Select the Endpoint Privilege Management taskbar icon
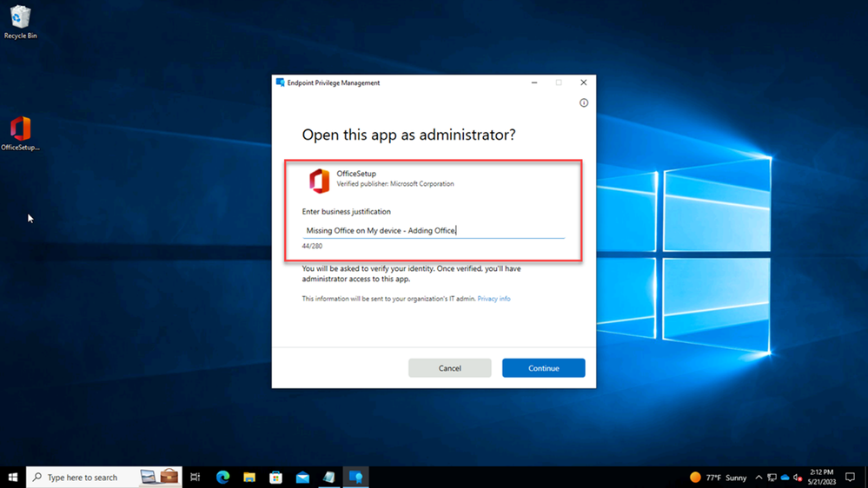Image resolution: width=868 pixels, height=488 pixels. point(355,477)
